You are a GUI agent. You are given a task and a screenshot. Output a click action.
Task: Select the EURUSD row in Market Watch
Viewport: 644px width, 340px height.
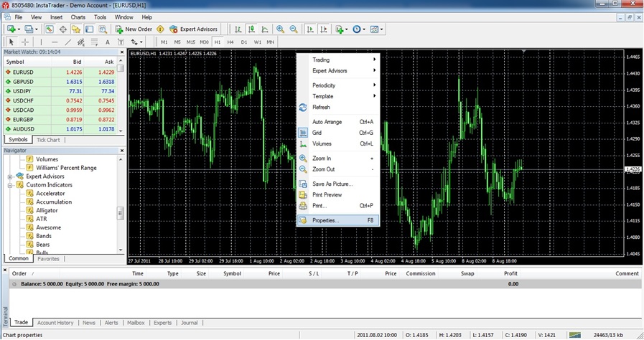click(22, 72)
